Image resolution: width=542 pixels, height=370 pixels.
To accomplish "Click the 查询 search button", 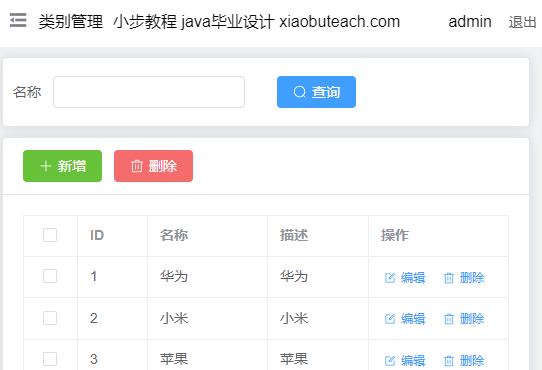I will pos(316,92).
